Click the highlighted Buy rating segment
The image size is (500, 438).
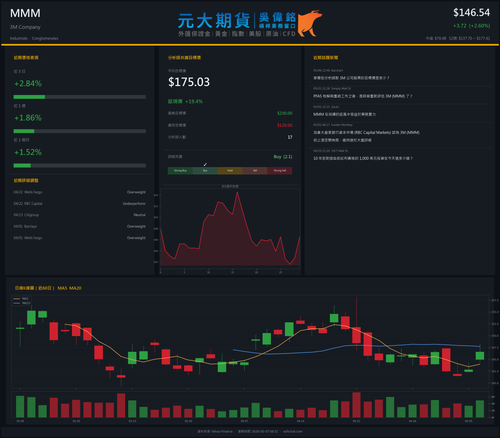[x=205, y=171]
